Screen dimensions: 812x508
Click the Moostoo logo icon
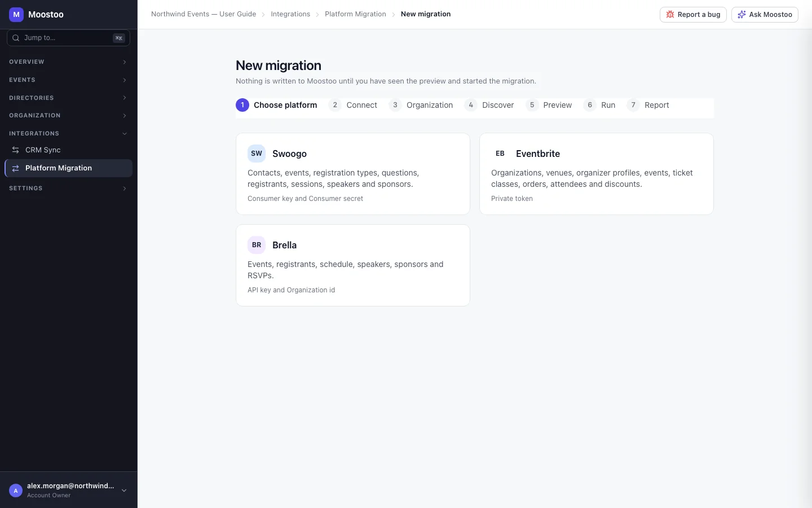tap(16, 15)
